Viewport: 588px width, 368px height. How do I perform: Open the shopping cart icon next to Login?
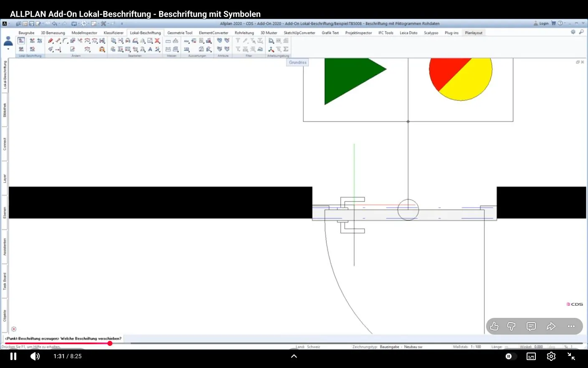(x=553, y=23)
